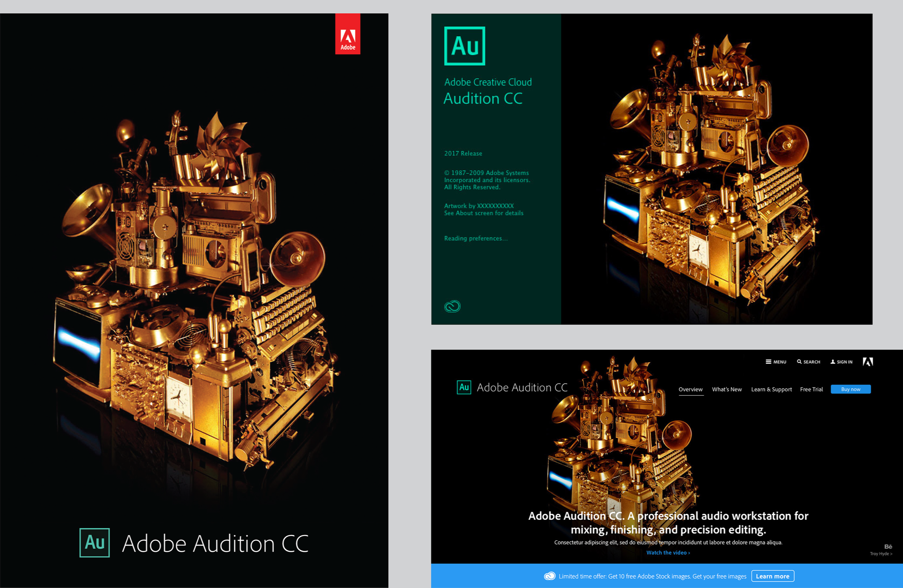
Task: Click Au logo in the website product header
Action: pos(464,387)
